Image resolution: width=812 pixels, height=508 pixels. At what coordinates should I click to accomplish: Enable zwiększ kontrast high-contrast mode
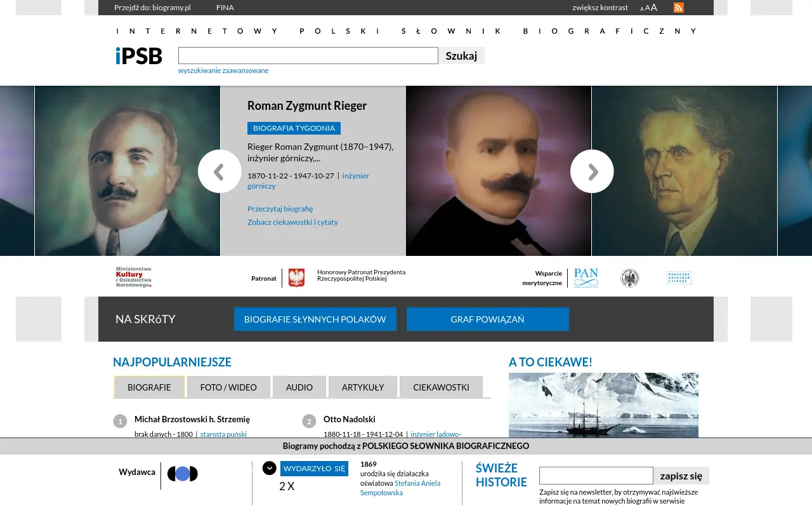pos(600,8)
